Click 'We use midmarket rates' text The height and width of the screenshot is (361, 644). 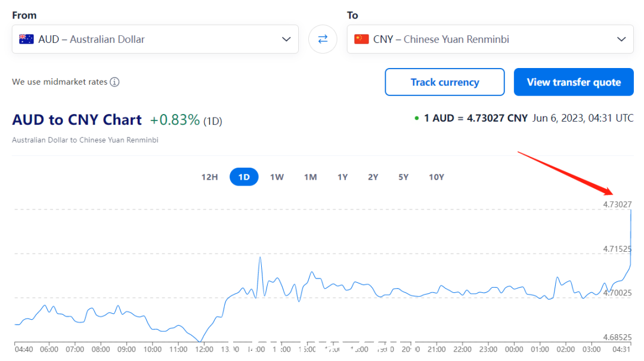click(x=60, y=82)
